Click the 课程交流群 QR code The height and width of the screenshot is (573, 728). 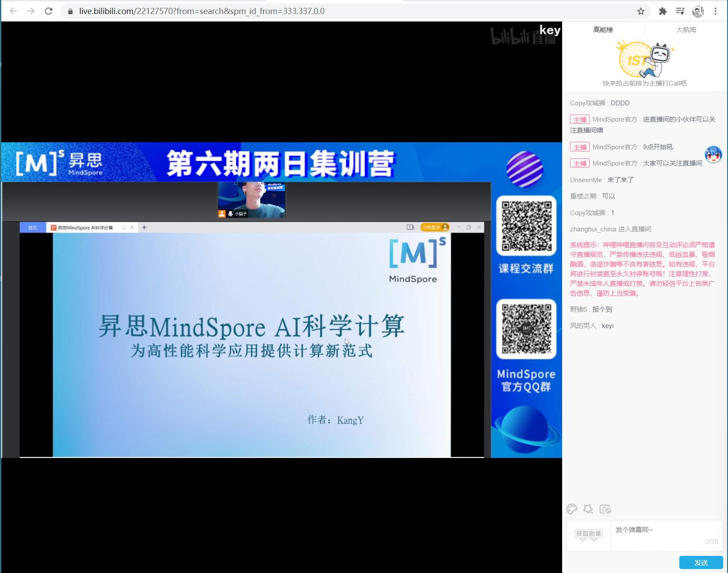pos(527,226)
